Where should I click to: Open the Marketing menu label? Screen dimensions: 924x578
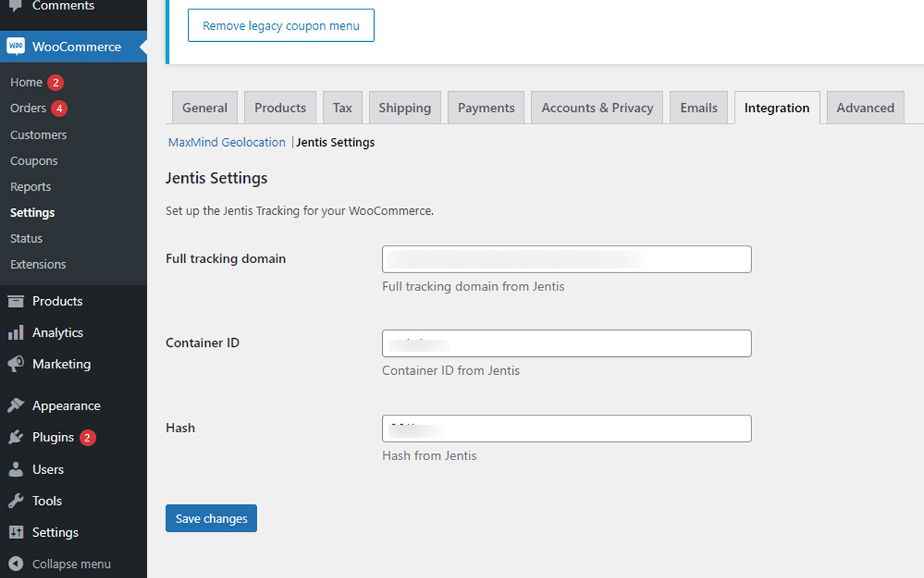pyautogui.click(x=61, y=364)
